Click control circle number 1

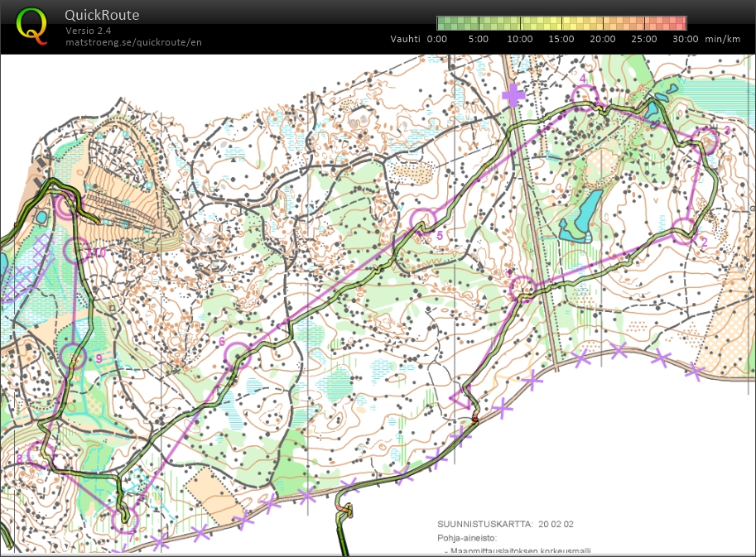[x=522, y=288]
